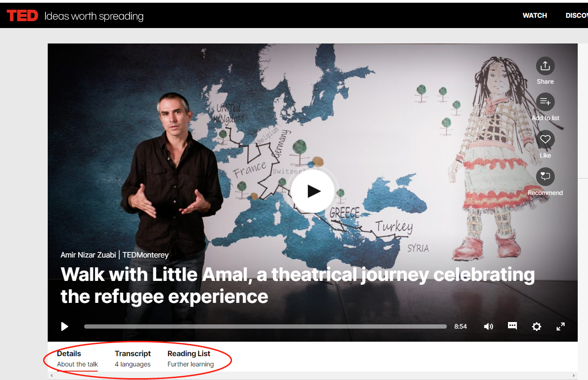Click the right arrow of the horizontal scrollbar
Screen dimensions: 588x380
(x=574, y=375)
